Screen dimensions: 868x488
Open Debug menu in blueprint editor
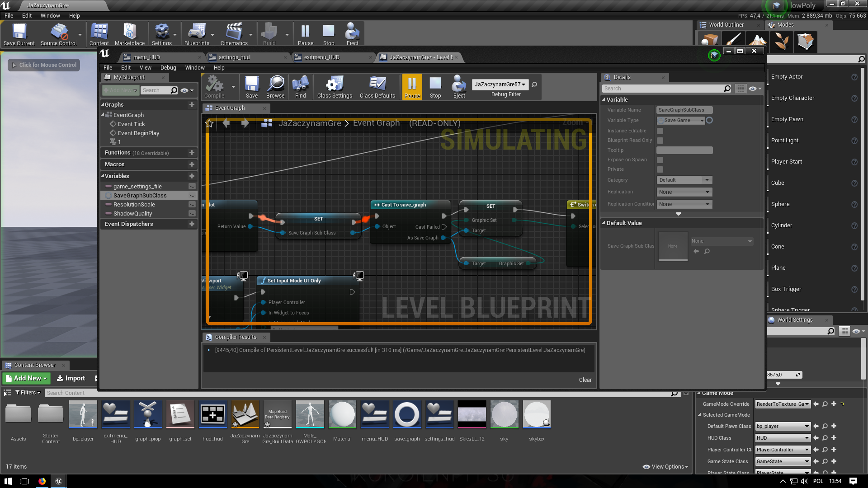click(x=168, y=68)
